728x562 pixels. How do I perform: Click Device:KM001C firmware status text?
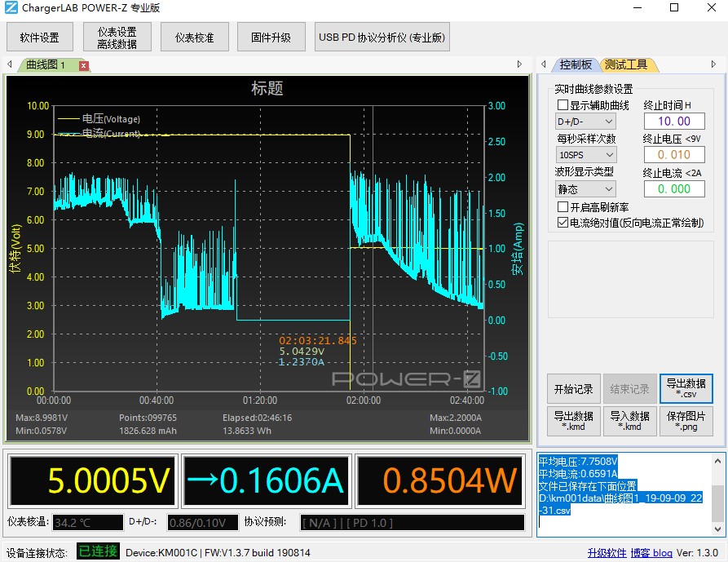coord(218,553)
